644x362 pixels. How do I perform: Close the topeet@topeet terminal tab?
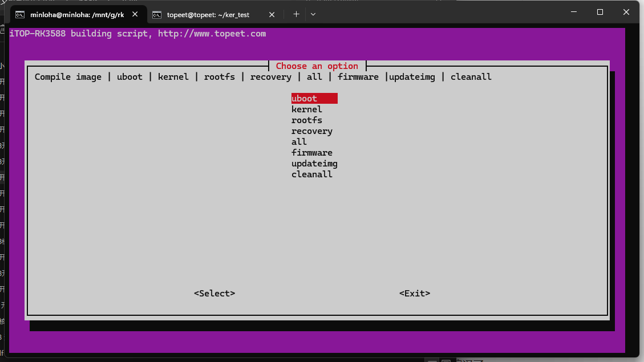(272, 14)
